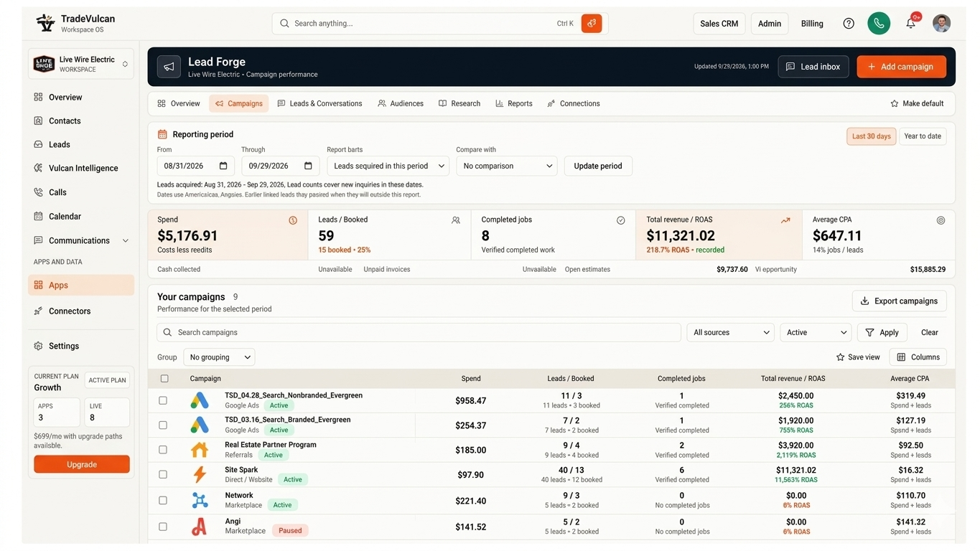The image size is (980, 551).
Task: Open the No grouping dropdown
Action: pos(219,357)
